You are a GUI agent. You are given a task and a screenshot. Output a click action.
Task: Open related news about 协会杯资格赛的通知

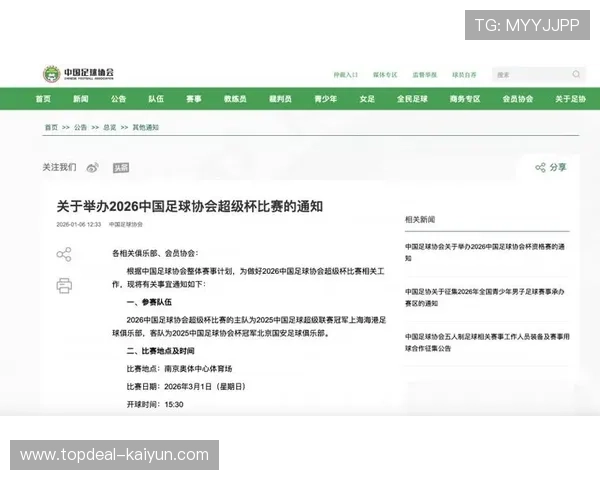[485, 252]
